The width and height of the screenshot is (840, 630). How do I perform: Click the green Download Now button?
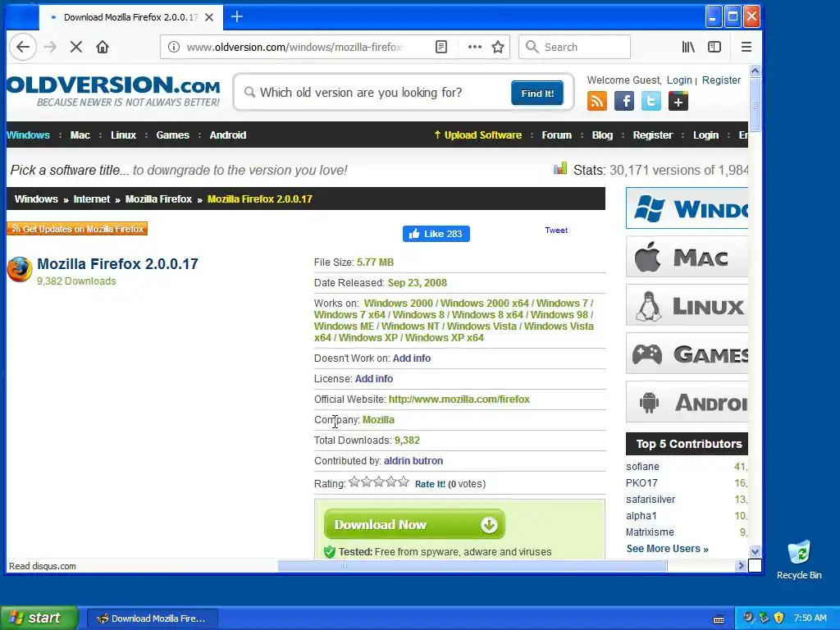point(414,524)
